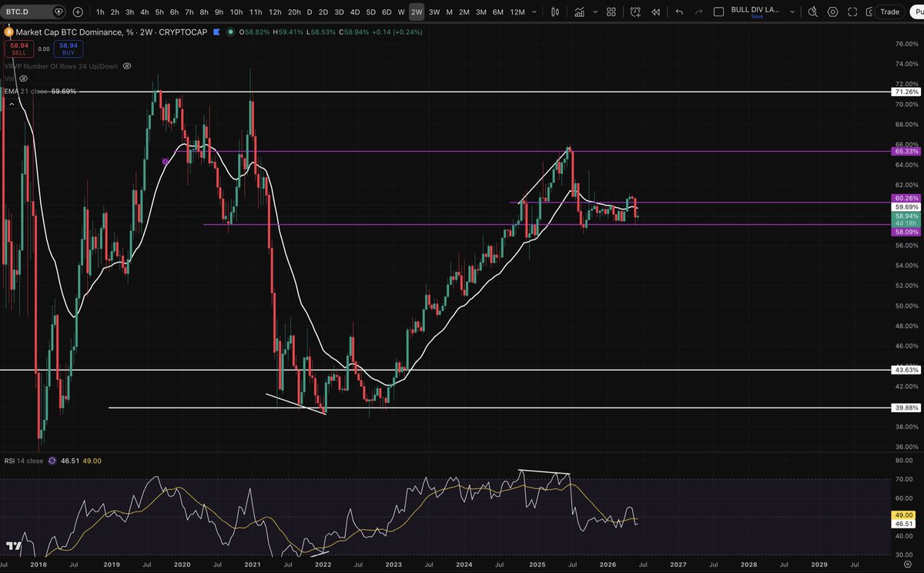The height and width of the screenshot is (573, 924).
Task: Open the indicator templates grid icon
Action: (x=613, y=12)
